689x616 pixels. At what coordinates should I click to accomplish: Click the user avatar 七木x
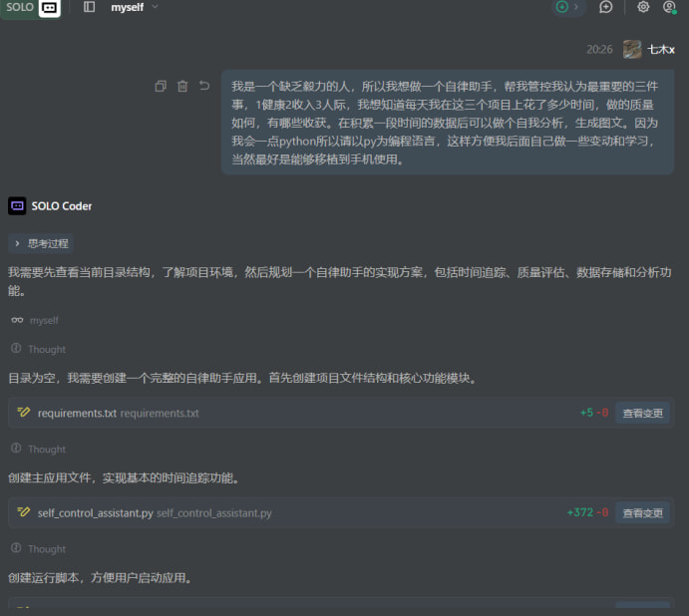tap(632, 49)
